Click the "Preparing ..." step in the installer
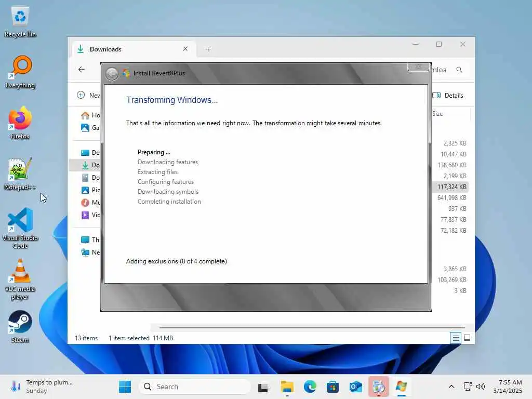Screen dimensions: 532x399 154,152
